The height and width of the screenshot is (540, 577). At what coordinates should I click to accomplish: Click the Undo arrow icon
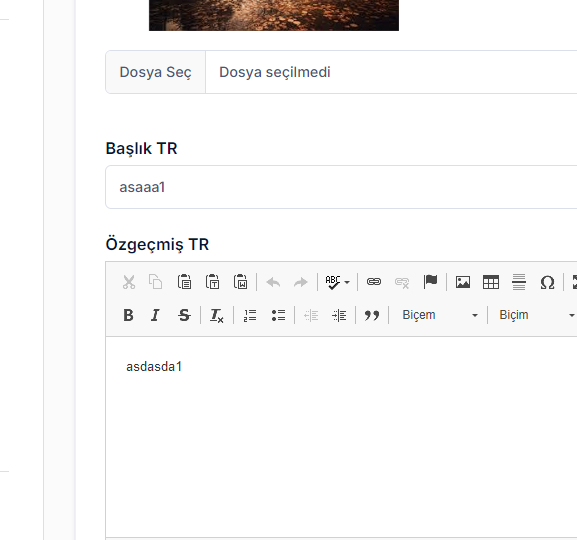(273, 282)
